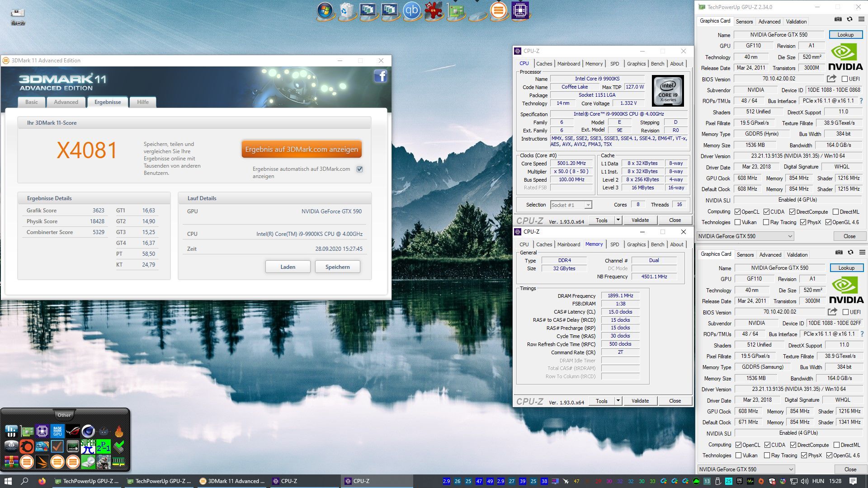868x488 pixels.
Task: Open the volume icon in system tray
Action: 804,481
